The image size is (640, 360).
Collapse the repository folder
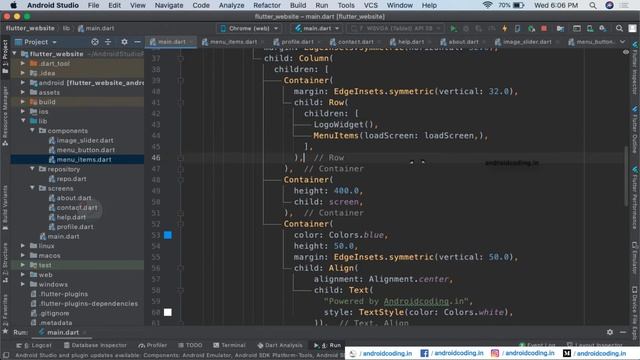32,169
